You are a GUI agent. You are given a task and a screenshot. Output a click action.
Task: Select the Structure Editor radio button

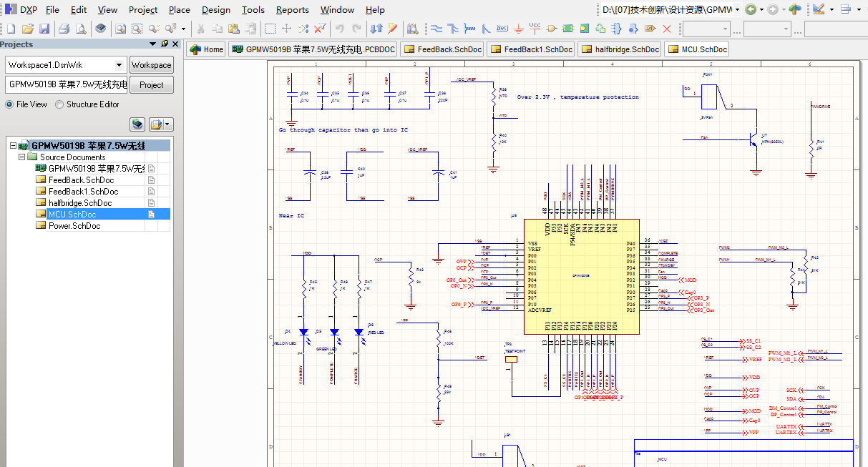[59, 104]
